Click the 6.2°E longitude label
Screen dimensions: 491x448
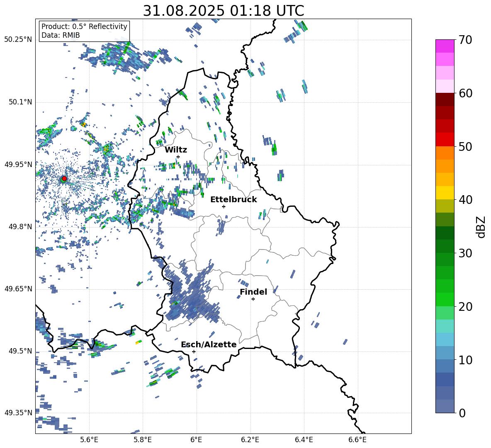(250, 440)
